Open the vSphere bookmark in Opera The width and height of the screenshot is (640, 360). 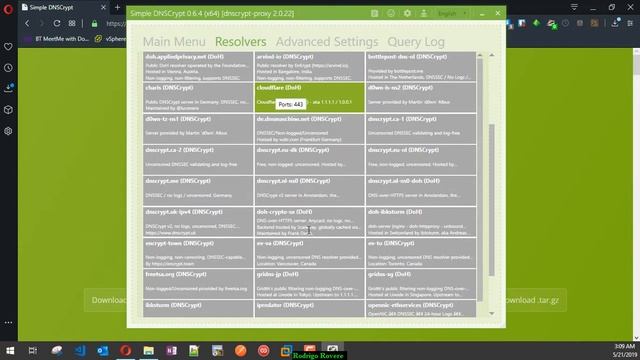coord(110,39)
